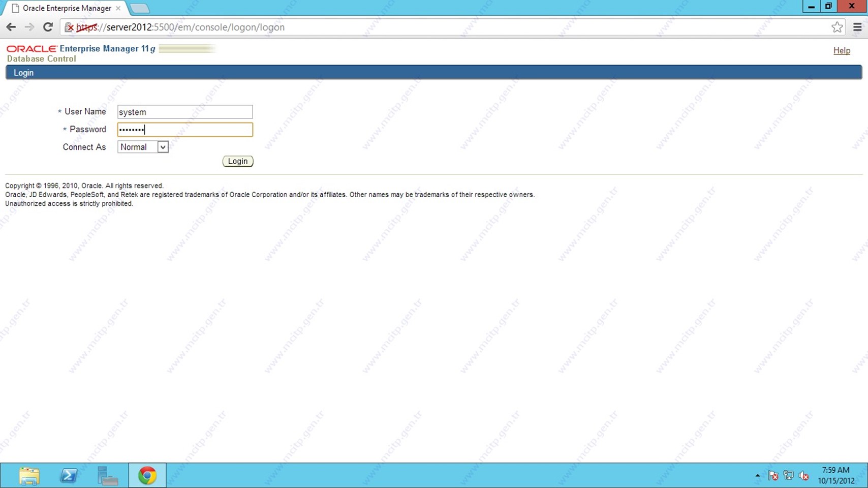
Task: Reload the Enterprise Manager page
Action: tap(48, 27)
